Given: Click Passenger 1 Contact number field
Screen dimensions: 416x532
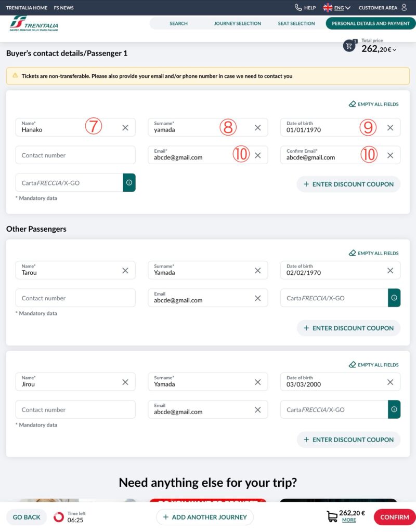Looking at the screenshot, I should pyautogui.click(x=75, y=155).
